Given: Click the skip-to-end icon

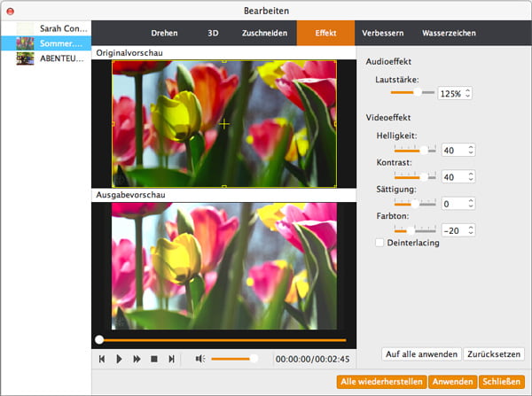Looking at the screenshot, I should [x=172, y=359].
